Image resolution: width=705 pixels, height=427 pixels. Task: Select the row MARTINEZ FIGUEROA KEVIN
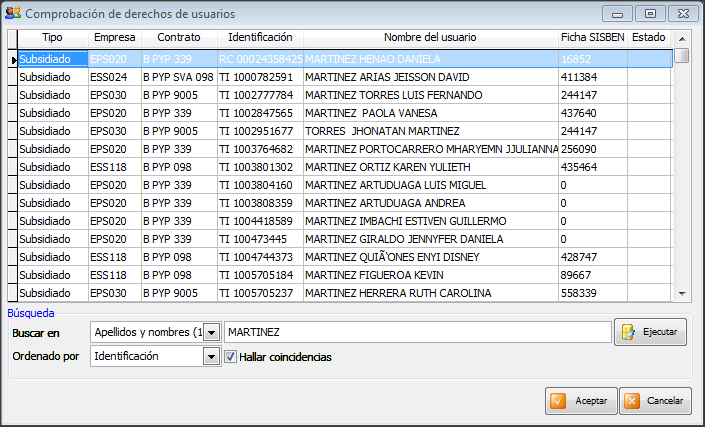point(344,275)
